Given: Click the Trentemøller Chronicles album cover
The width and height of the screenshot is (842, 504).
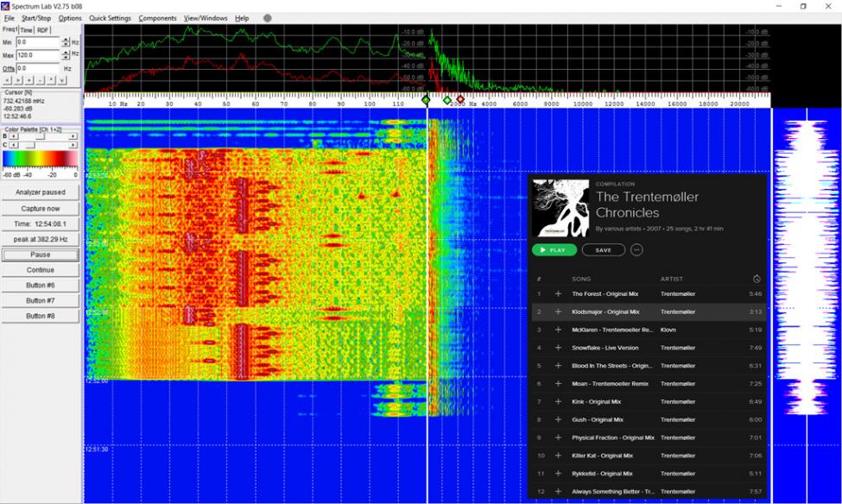Looking at the screenshot, I should [560, 208].
